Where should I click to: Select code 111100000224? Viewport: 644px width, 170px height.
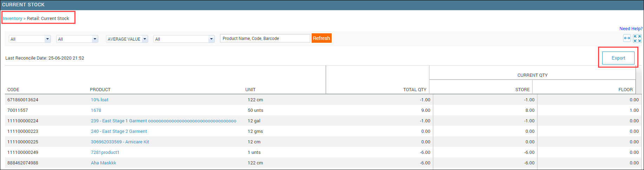point(23,121)
